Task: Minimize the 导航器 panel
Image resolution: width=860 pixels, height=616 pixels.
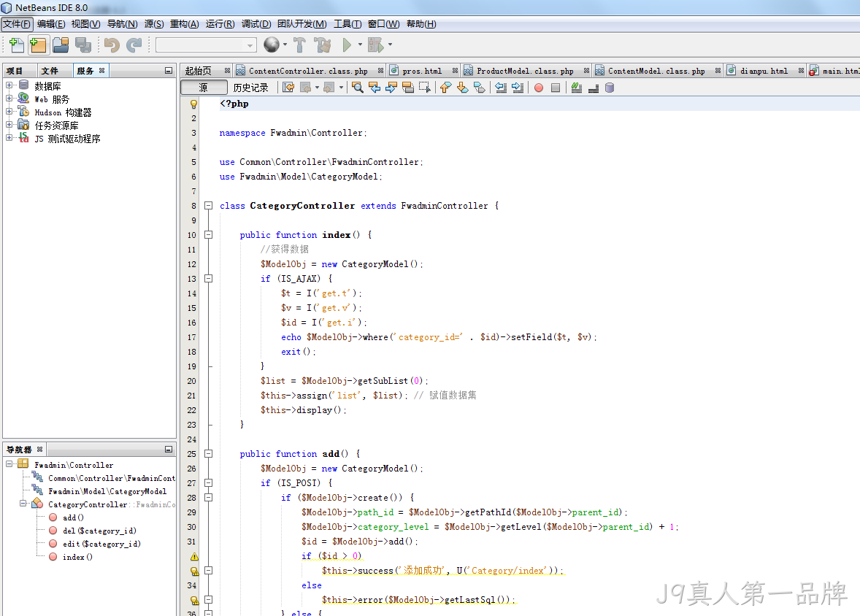Action: tap(169, 450)
